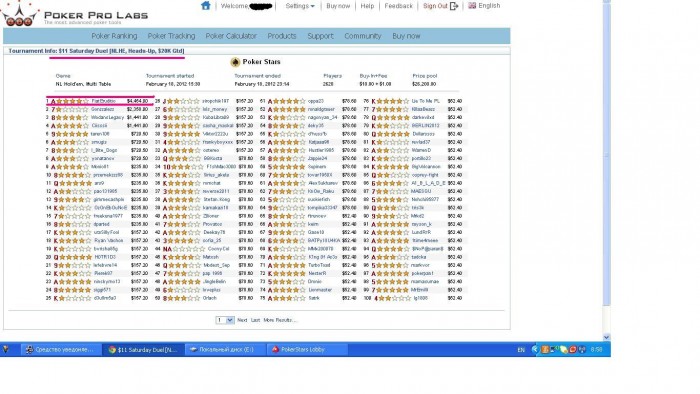
Task: Click the Chrome icon on the taskbar
Action: [112, 350]
